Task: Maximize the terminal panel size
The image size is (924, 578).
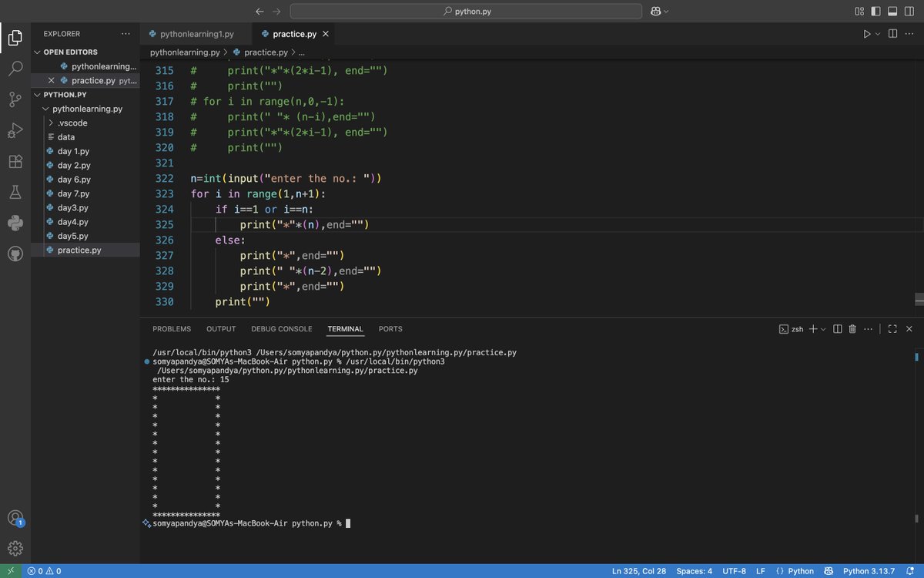Action: [892, 329]
